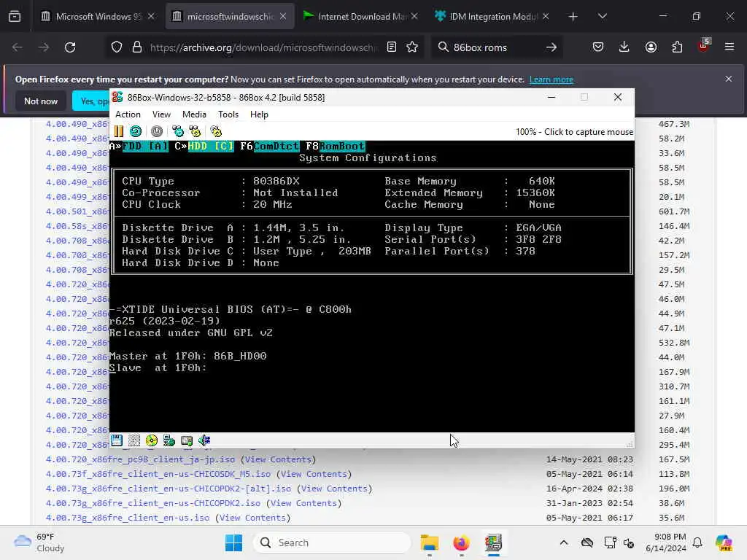Download 4.00.73f CHICOSDK_M5.iso file
Viewport: 747px width, 560px height.
tap(158, 474)
